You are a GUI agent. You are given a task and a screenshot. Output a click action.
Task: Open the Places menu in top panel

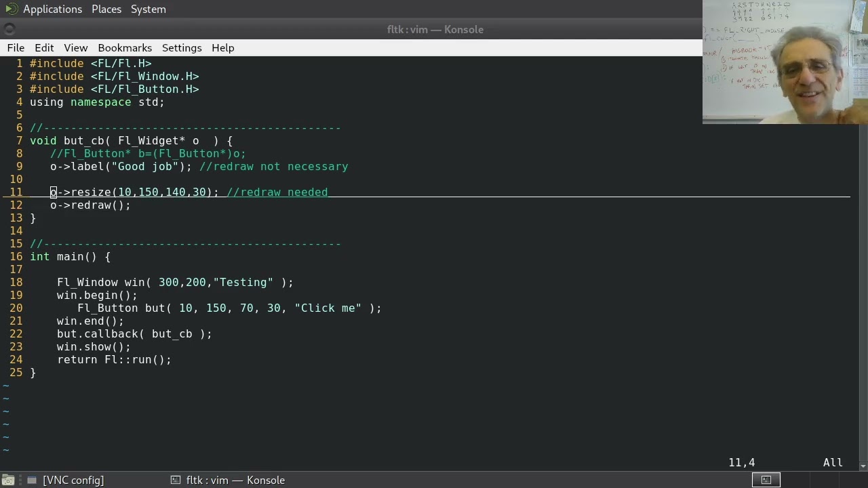(x=106, y=9)
